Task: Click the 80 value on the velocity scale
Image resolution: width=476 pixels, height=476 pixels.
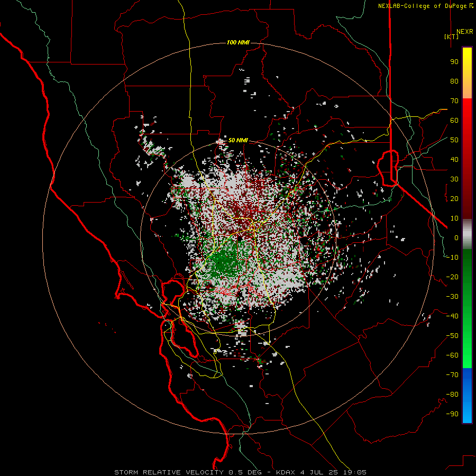Action: tap(454, 81)
